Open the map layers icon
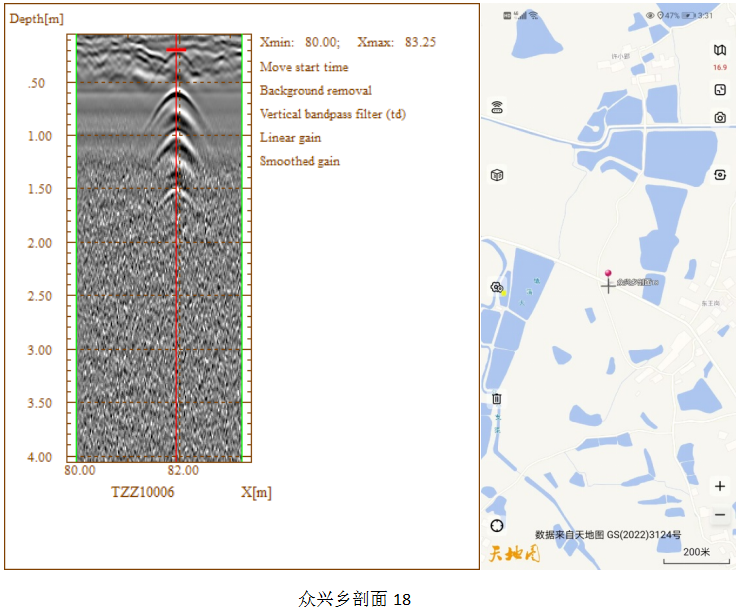 (720, 50)
